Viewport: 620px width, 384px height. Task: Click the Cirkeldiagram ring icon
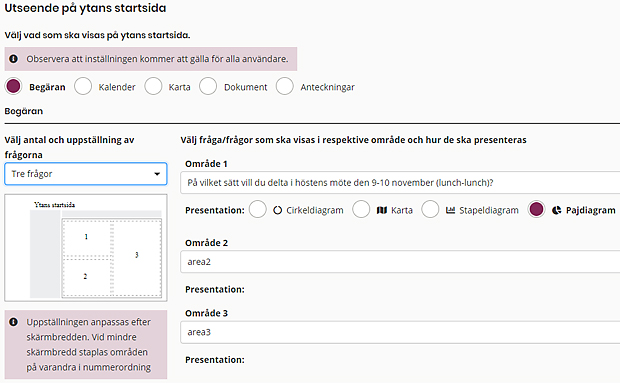[278, 210]
